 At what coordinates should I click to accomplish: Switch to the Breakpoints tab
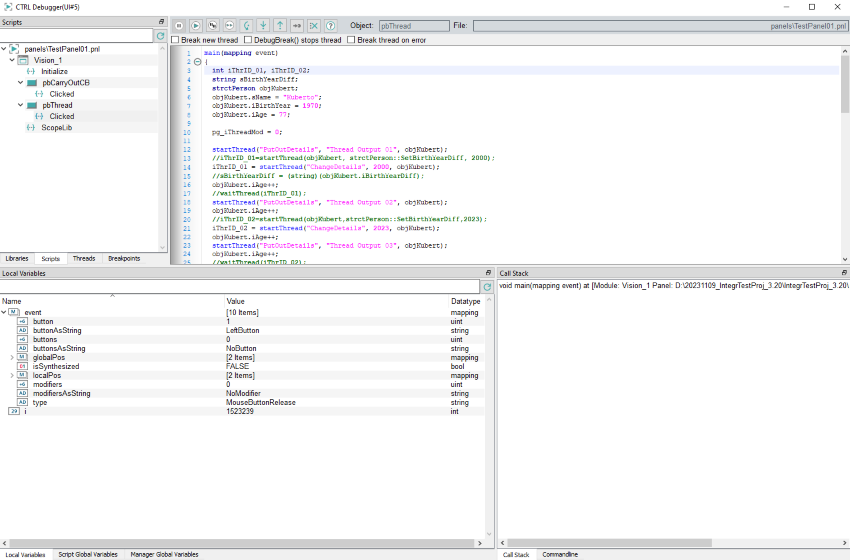(x=124, y=259)
